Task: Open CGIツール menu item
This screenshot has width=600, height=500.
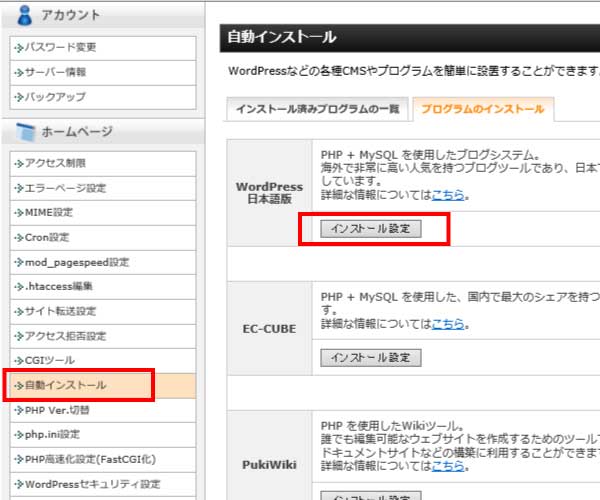Action: (x=103, y=360)
